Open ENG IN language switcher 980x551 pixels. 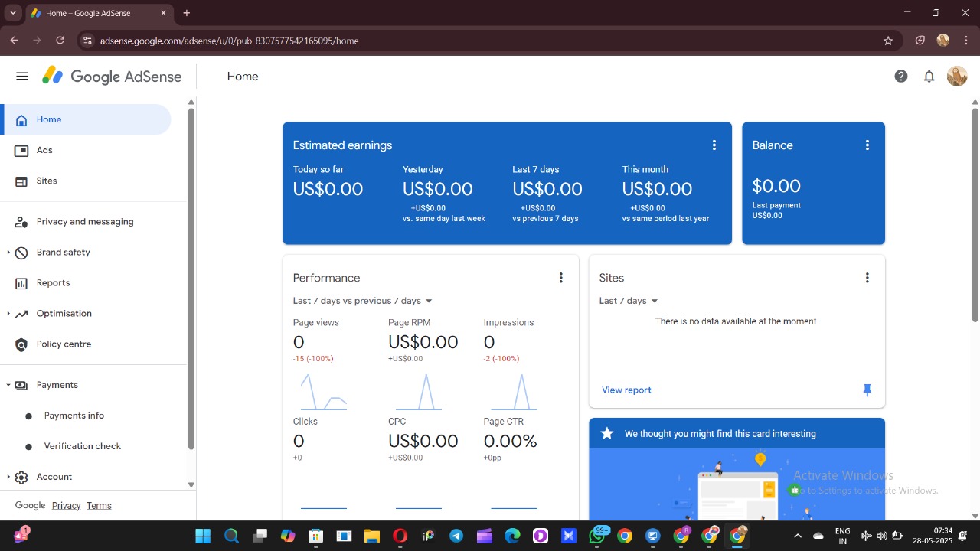click(x=842, y=536)
